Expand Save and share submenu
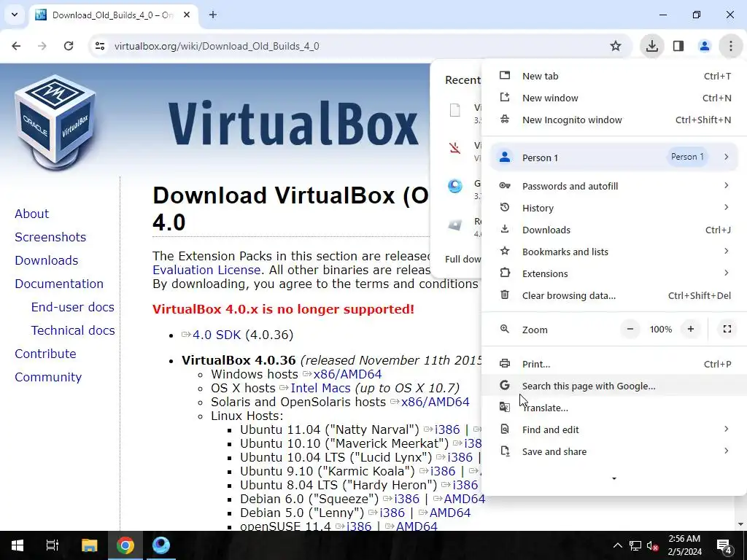Screen dimensions: 747x560 [x=614, y=452]
